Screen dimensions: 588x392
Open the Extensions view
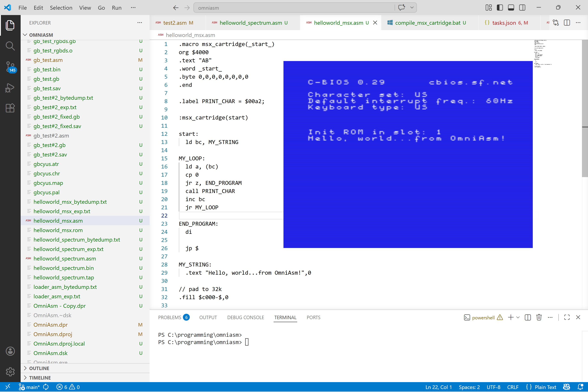10,108
